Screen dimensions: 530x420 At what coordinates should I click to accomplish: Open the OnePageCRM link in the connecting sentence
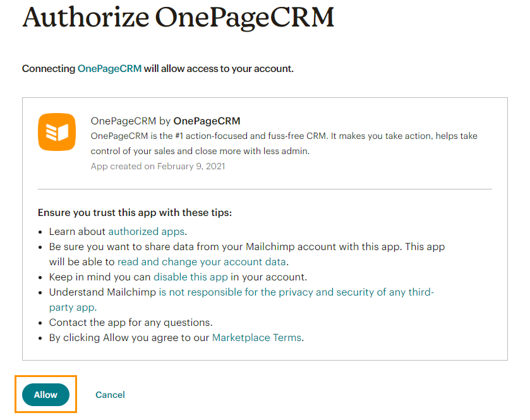coord(109,68)
